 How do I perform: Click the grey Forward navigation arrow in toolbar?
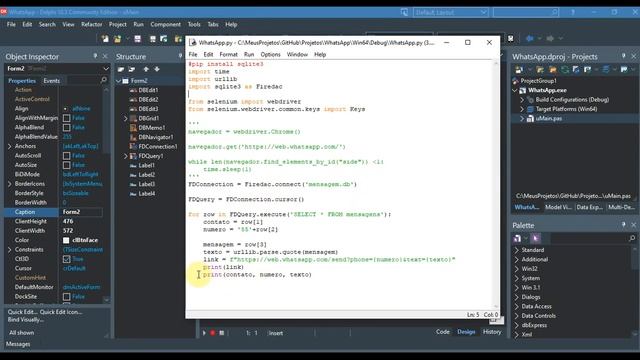550,38
